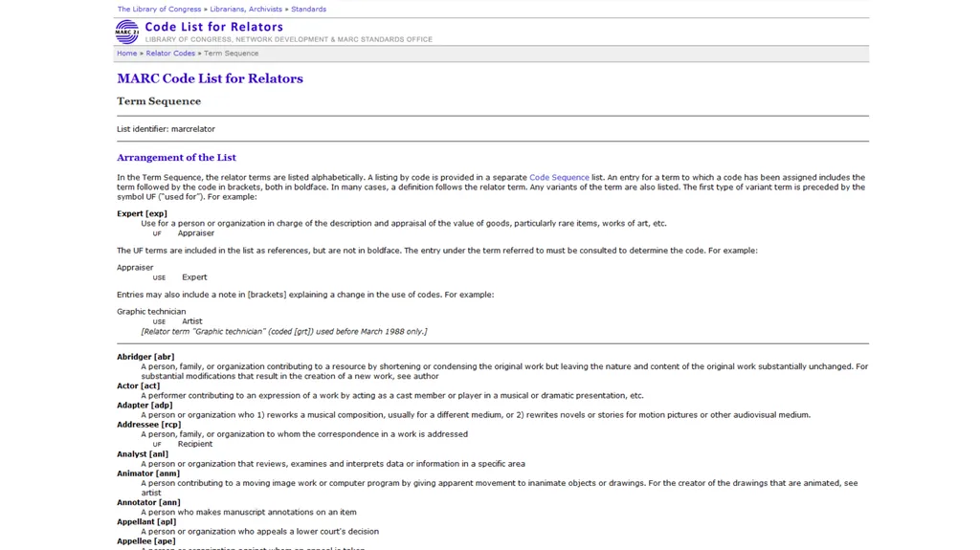Open the Standards breadcrumb link
The width and height of the screenshot is (980, 550).
309,10
